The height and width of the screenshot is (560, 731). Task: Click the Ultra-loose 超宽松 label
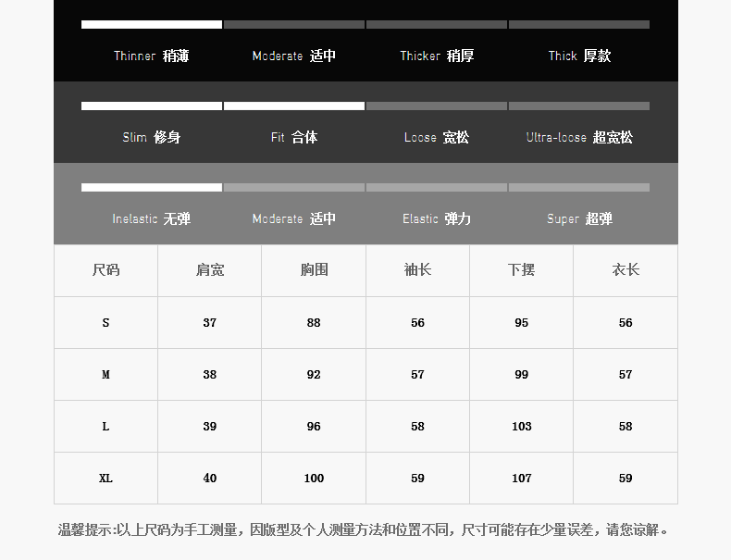click(578, 137)
